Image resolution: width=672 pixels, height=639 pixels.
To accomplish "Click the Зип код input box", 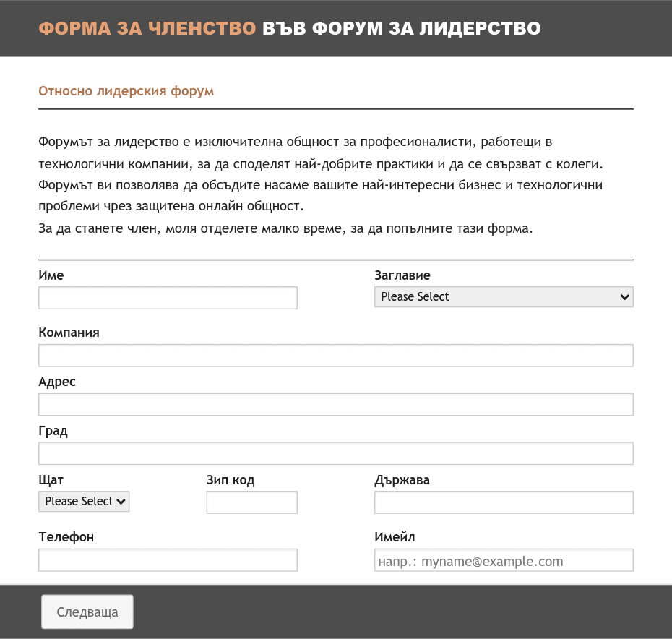I will 251,502.
